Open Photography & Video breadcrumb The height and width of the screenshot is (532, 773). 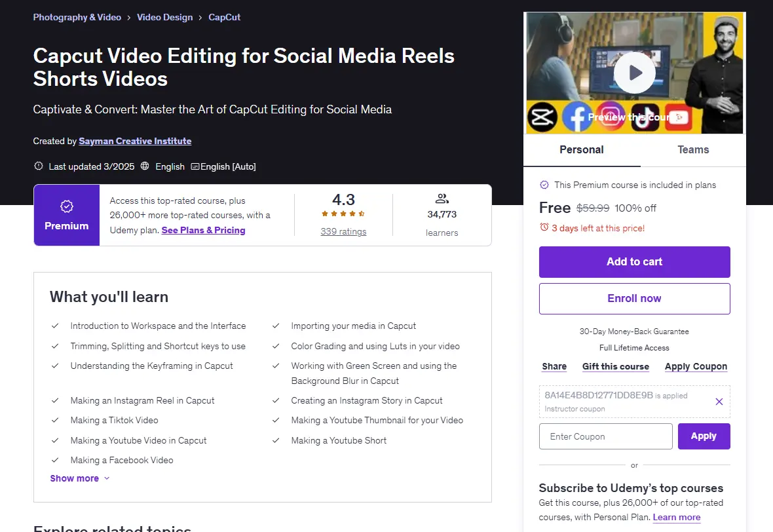coord(77,17)
